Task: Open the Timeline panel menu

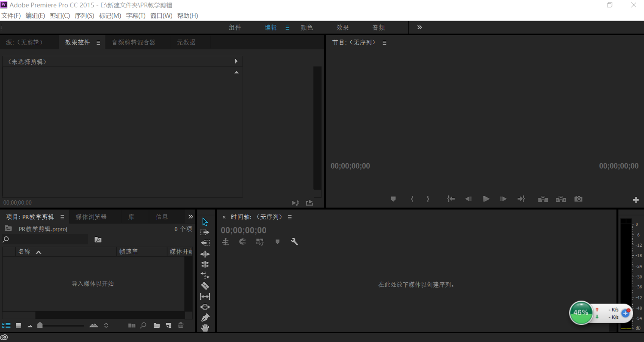Action: (x=290, y=217)
